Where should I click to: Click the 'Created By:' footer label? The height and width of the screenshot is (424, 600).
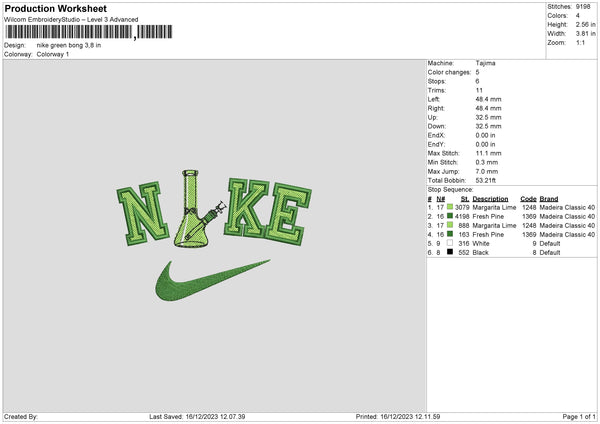pos(21,416)
